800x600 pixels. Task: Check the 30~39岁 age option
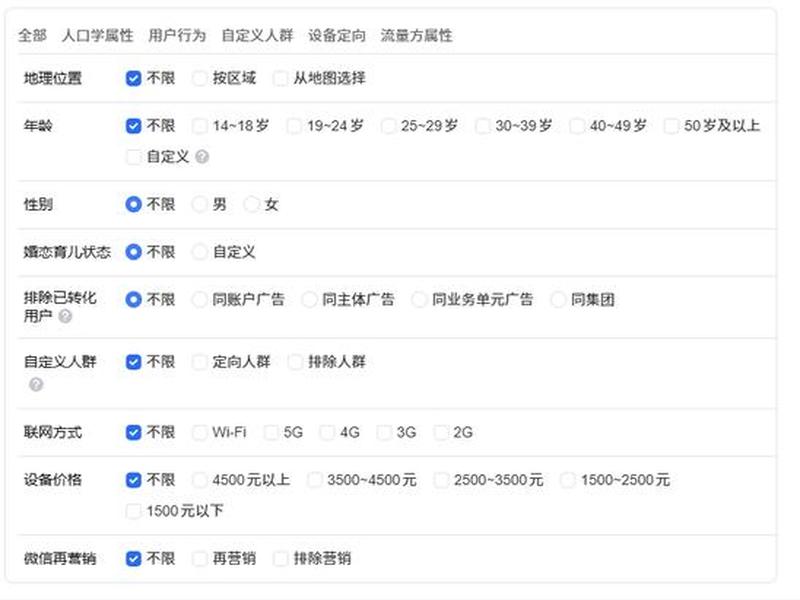point(482,126)
